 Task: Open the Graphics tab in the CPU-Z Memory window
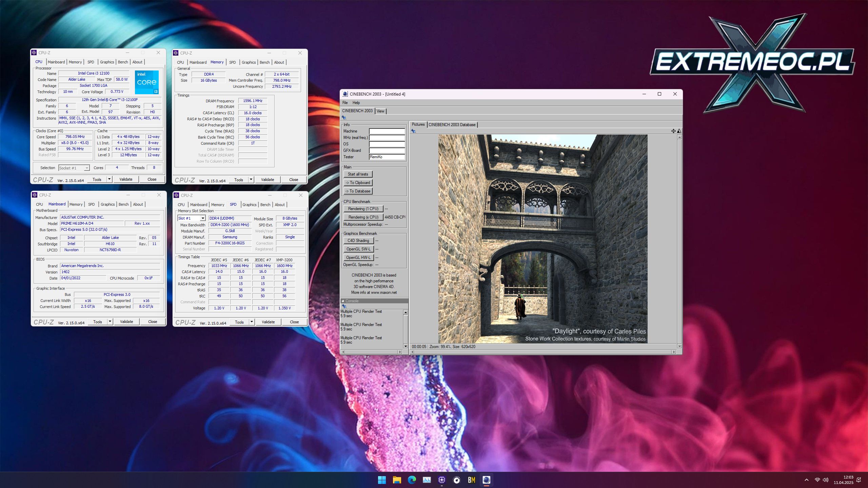click(249, 62)
